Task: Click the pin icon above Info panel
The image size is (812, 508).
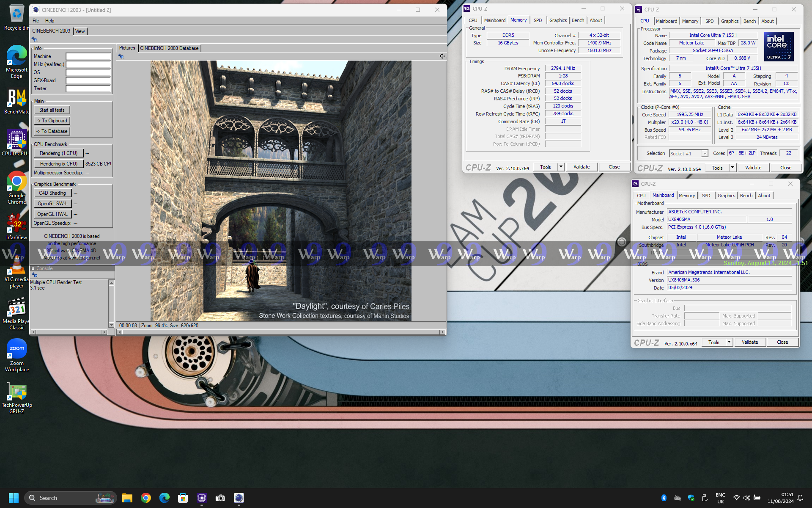Action: [x=35, y=39]
